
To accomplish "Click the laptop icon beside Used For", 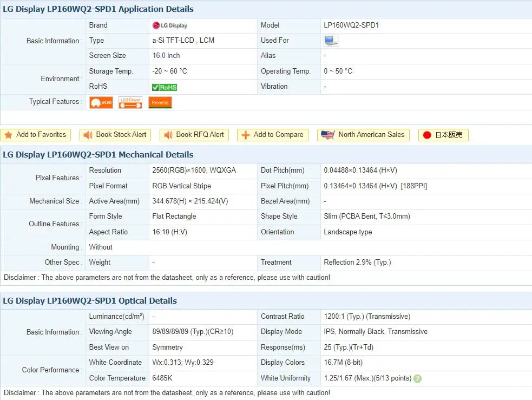I will point(331,41).
